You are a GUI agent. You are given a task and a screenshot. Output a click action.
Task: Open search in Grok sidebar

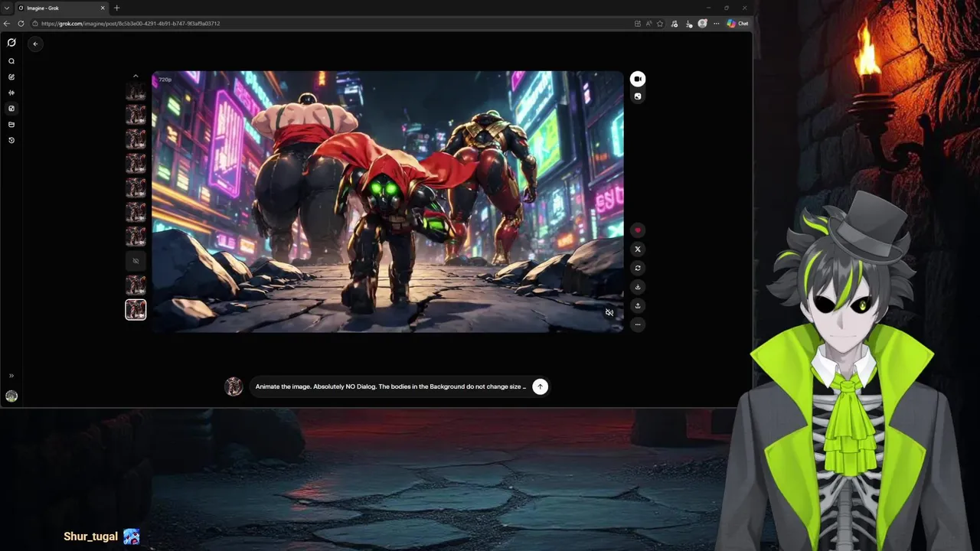click(x=11, y=61)
